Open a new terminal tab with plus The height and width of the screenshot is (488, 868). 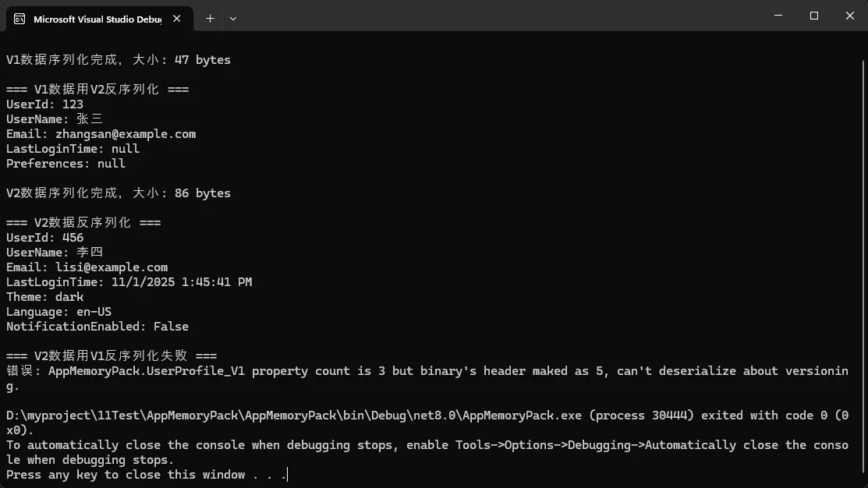(210, 18)
